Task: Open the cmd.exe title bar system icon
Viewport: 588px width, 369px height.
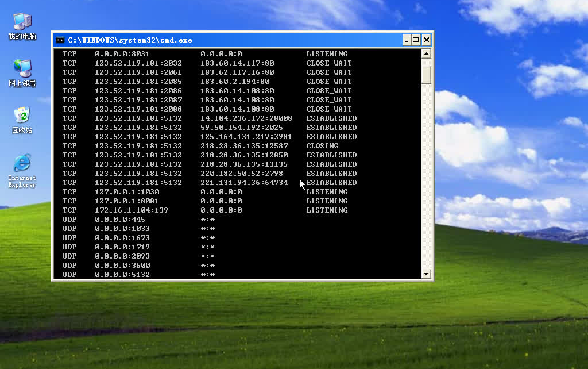Action: click(60, 40)
